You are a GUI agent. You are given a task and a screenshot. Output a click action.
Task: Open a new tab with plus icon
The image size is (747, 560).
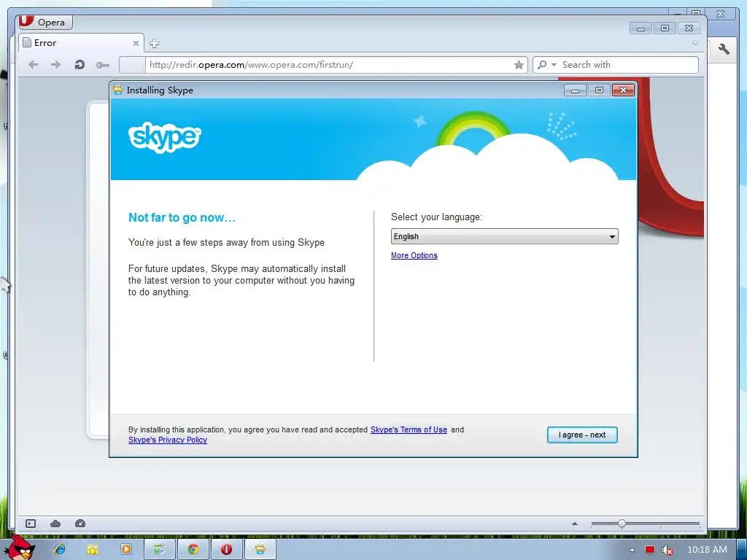pyautogui.click(x=154, y=43)
